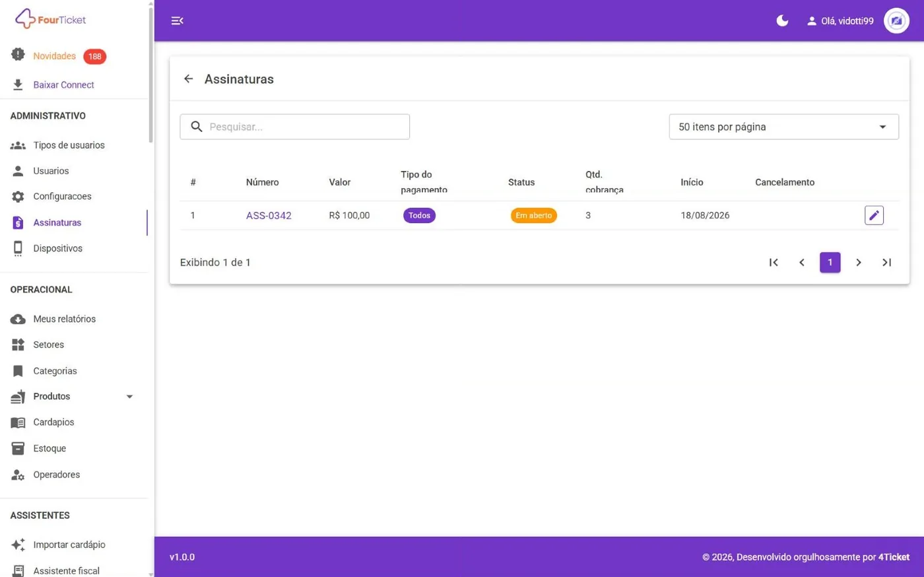
Task: Edit subscription ASS-0342 with the pencil icon
Action: (874, 215)
